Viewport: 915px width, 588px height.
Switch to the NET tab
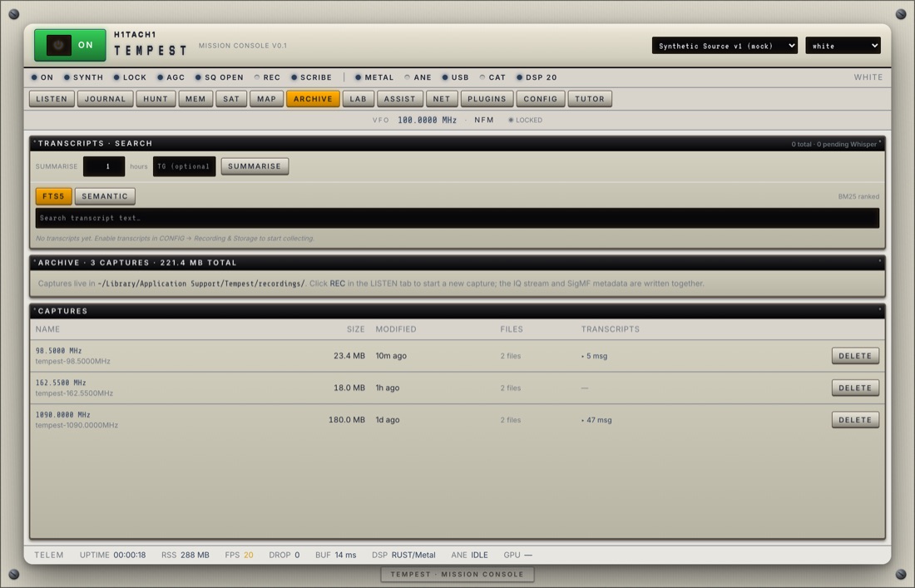(442, 99)
